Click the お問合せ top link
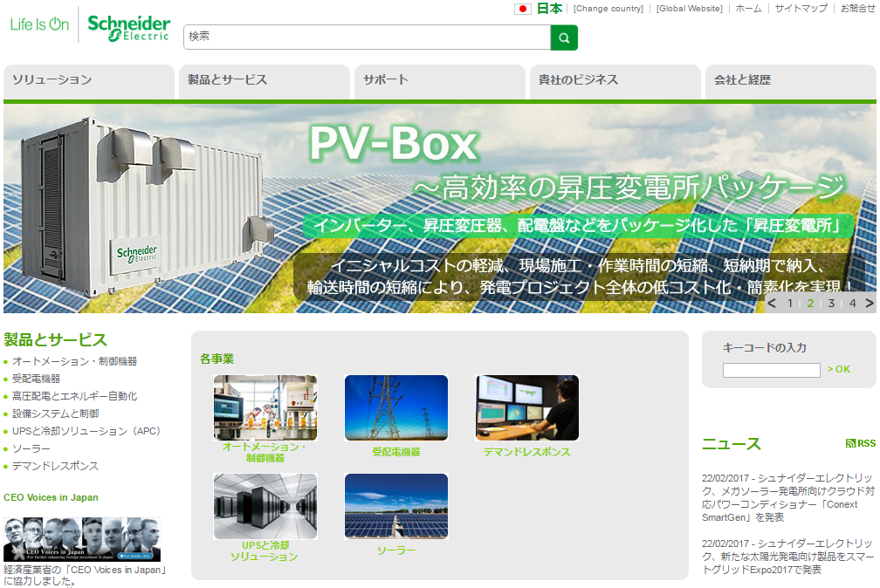This screenshot has height=588, width=880. [857, 9]
